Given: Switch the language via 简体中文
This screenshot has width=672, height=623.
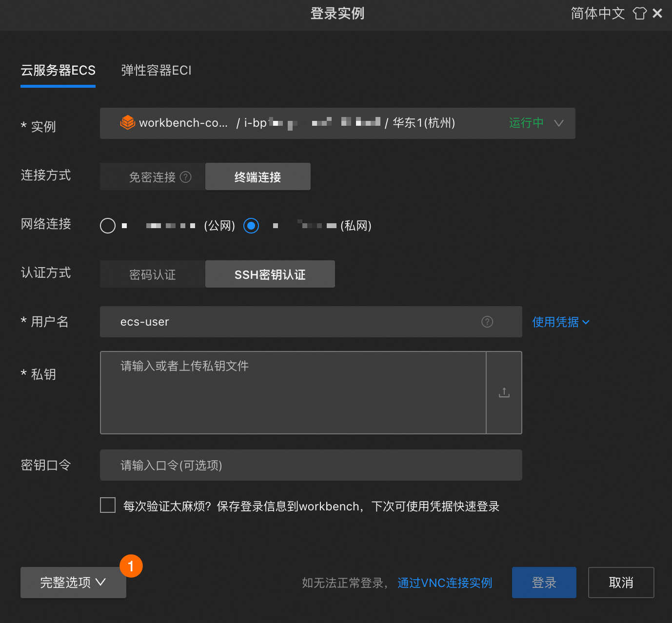Looking at the screenshot, I should tap(598, 13).
